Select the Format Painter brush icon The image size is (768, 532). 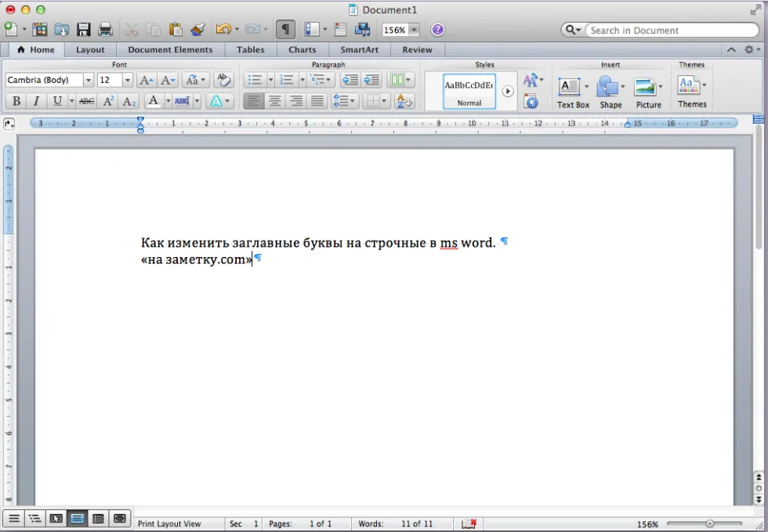point(197,30)
